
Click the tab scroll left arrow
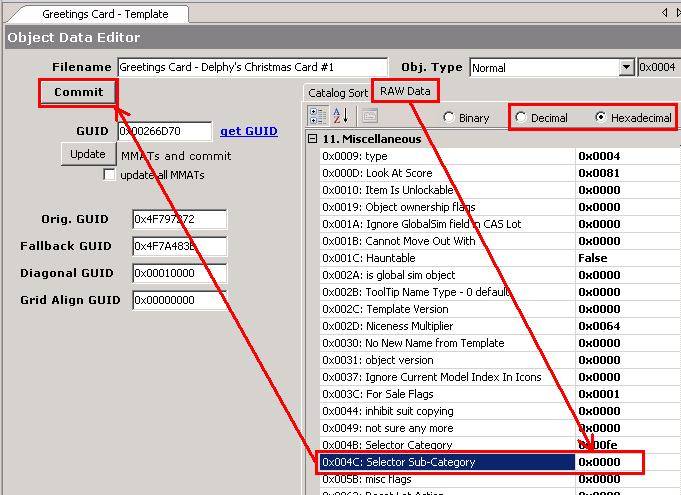tap(664, 12)
